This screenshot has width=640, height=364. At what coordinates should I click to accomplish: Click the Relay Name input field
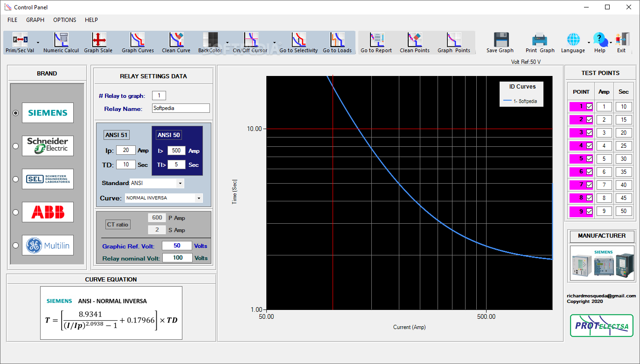[181, 108]
